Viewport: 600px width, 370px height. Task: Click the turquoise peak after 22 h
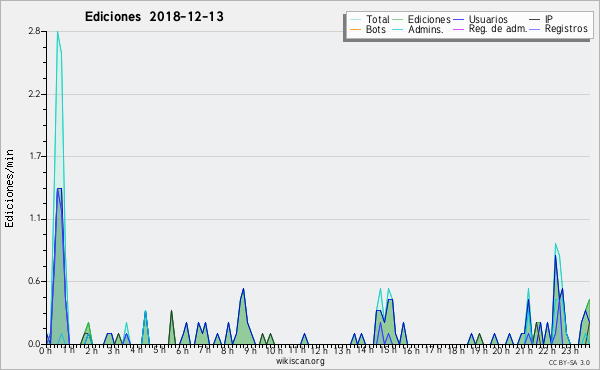pos(555,244)
